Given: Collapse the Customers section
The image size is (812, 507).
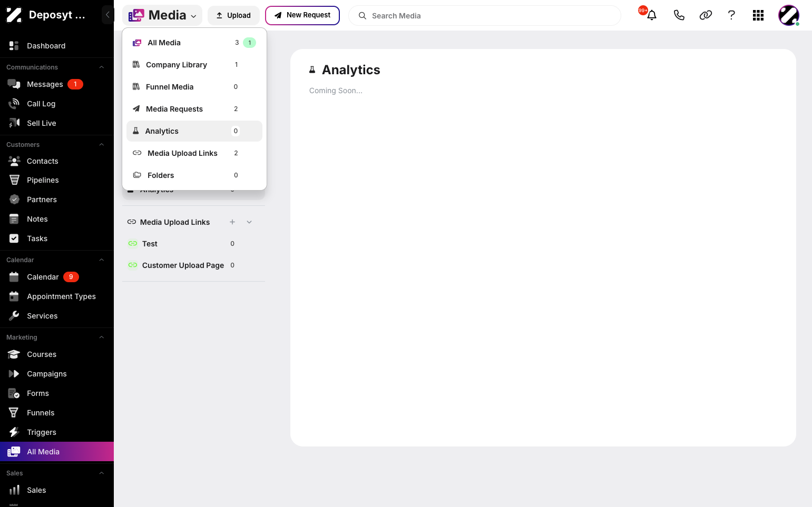Looking at the screenshot, I should coord(102,145).
